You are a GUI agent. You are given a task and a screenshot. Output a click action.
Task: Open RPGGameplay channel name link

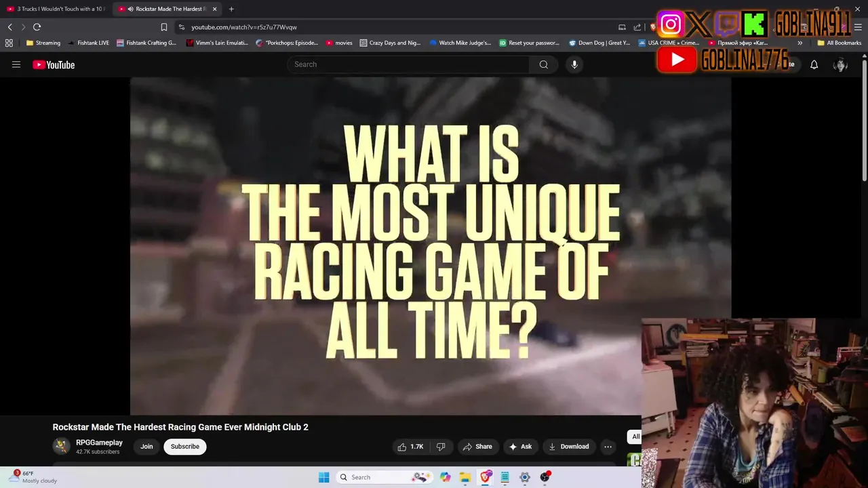pyautogui.click(x=99, y=443)
